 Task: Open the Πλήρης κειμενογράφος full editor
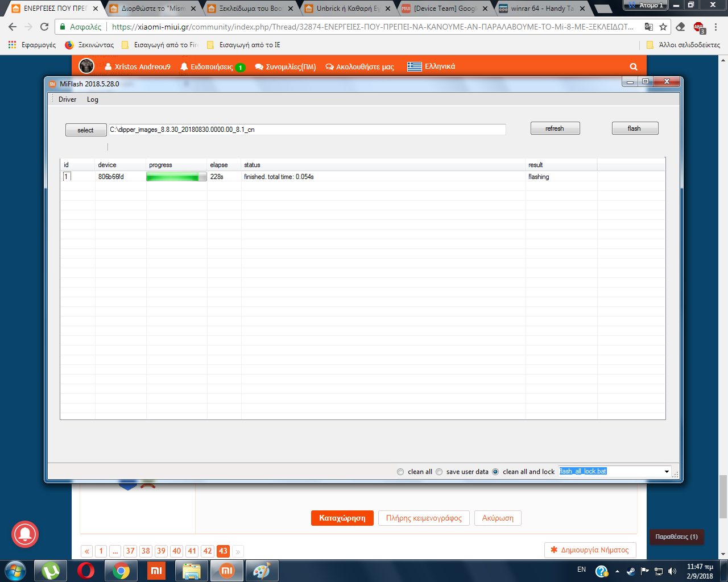click(x=424, y=518)
